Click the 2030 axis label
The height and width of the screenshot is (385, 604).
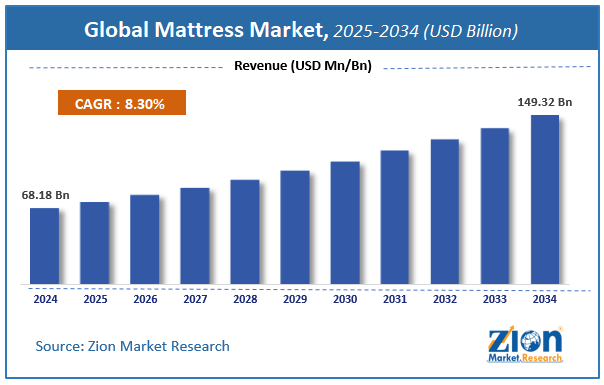tap(345, 299)
